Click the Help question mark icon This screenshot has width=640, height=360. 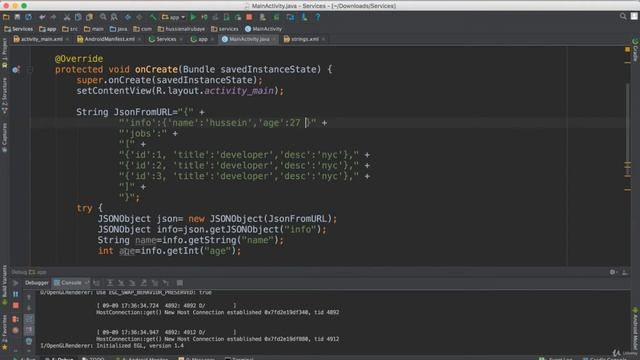[x=318, y=17]
